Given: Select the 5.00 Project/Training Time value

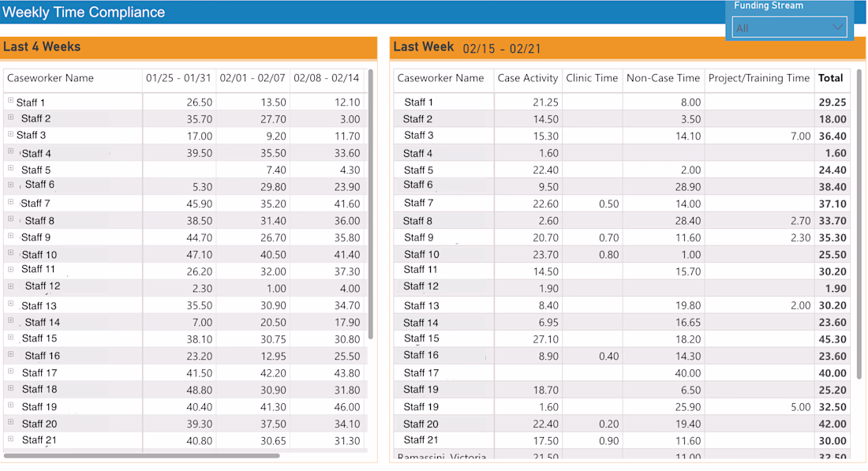Looking at the screenshot, I should pos(800,407).
